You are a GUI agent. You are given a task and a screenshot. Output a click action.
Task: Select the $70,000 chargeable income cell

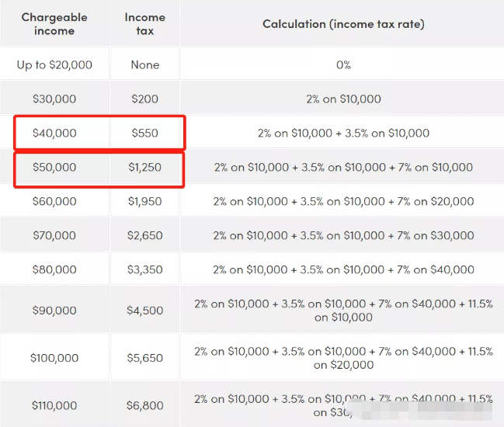(x=54, y=235)
